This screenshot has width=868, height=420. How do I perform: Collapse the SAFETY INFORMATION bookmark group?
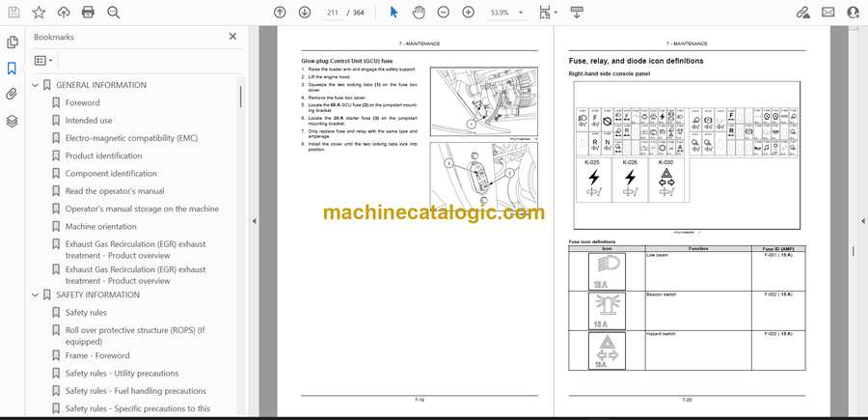pyautogui.click(x=35, y=294)
